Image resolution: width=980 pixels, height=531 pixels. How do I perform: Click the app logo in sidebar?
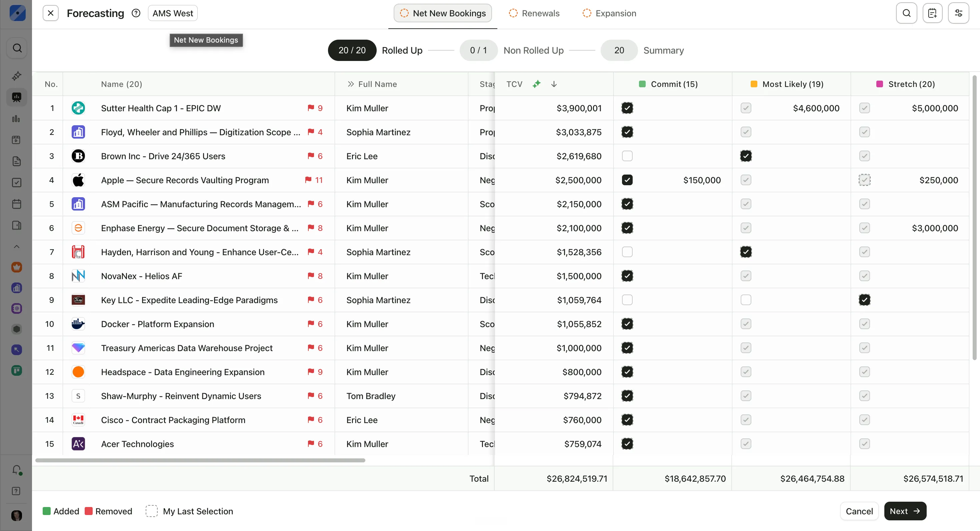(x=17, y=13)
